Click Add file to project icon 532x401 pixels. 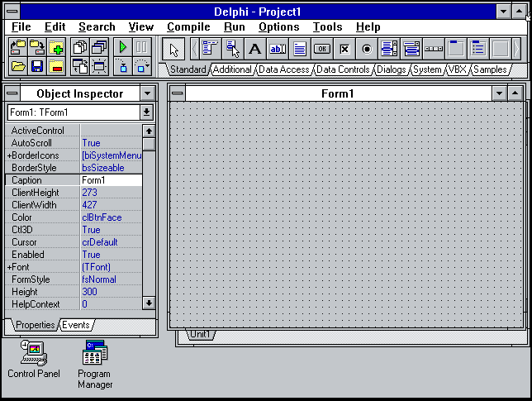[56, 47]
